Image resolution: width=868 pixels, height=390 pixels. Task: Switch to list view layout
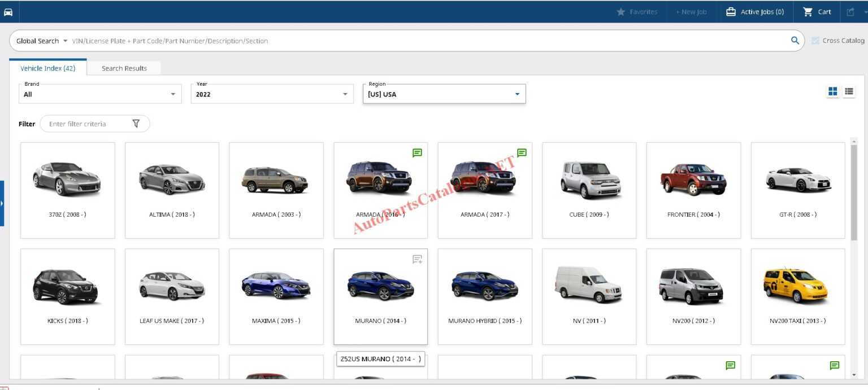coord(849,91)
